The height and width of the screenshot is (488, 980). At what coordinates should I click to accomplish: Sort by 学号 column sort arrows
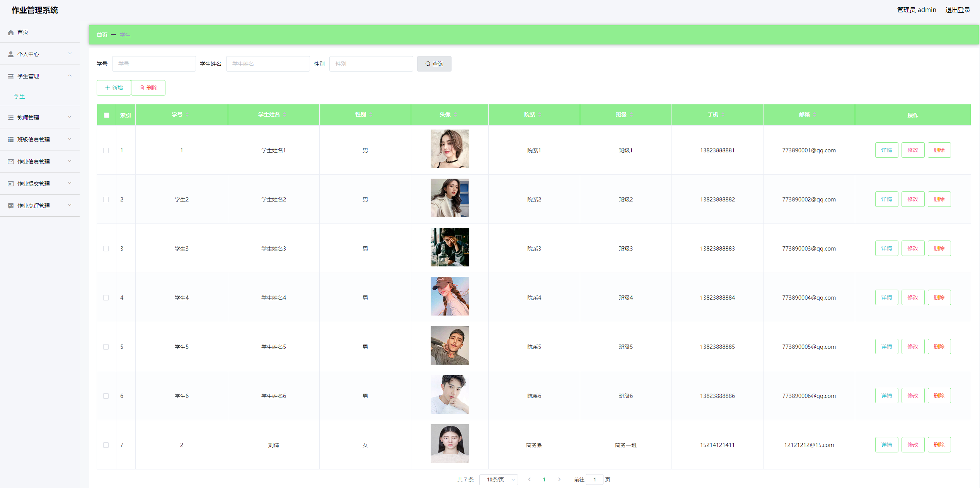click(187, 114)
